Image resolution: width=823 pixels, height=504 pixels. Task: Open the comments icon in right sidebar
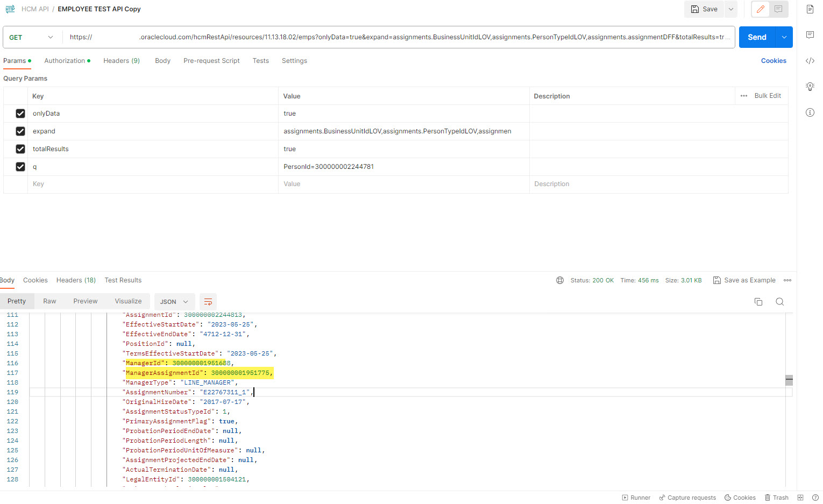810,35
